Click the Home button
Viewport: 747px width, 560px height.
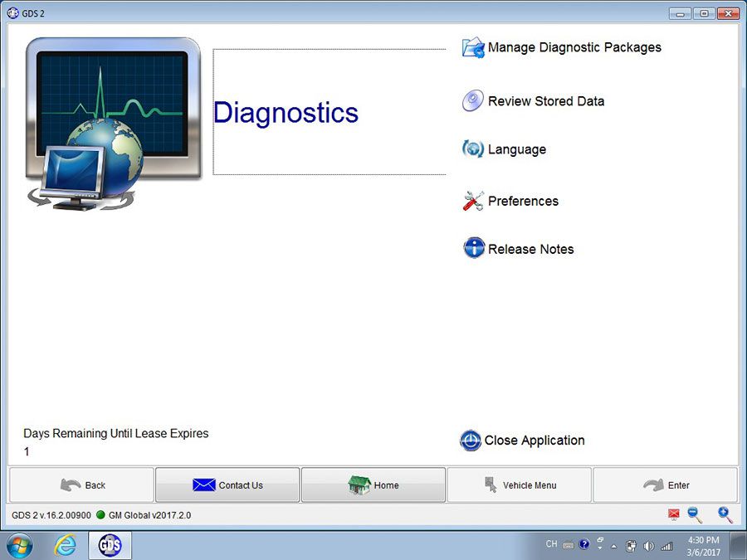tap(373, 485)
